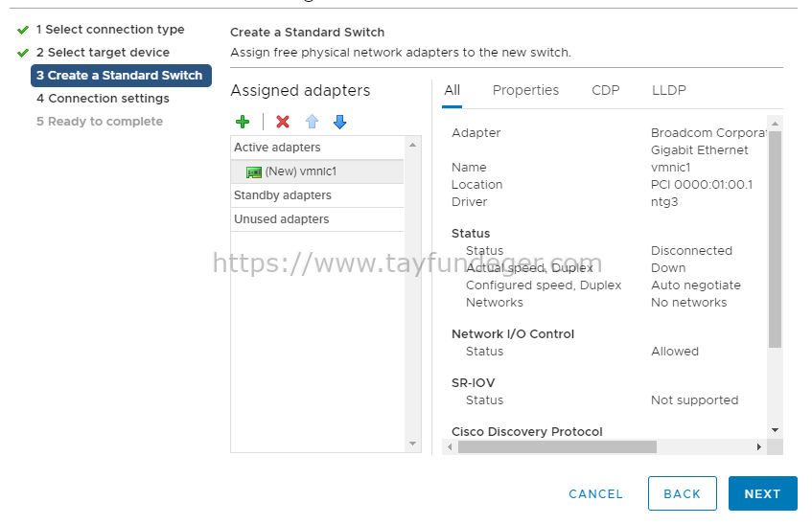Click the BACK button
This screenshot has height=525, width=812.
pyautogui.click(x=682, y=493)
